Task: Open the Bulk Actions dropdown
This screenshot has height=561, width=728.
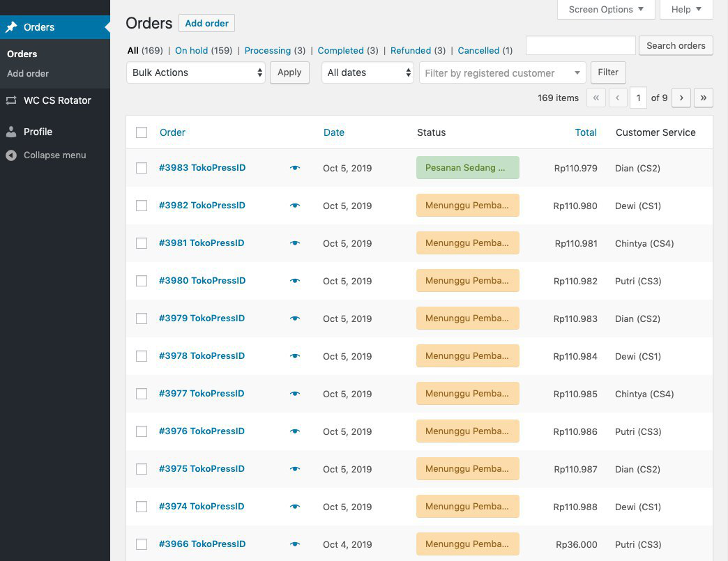Action: point(195,73)
